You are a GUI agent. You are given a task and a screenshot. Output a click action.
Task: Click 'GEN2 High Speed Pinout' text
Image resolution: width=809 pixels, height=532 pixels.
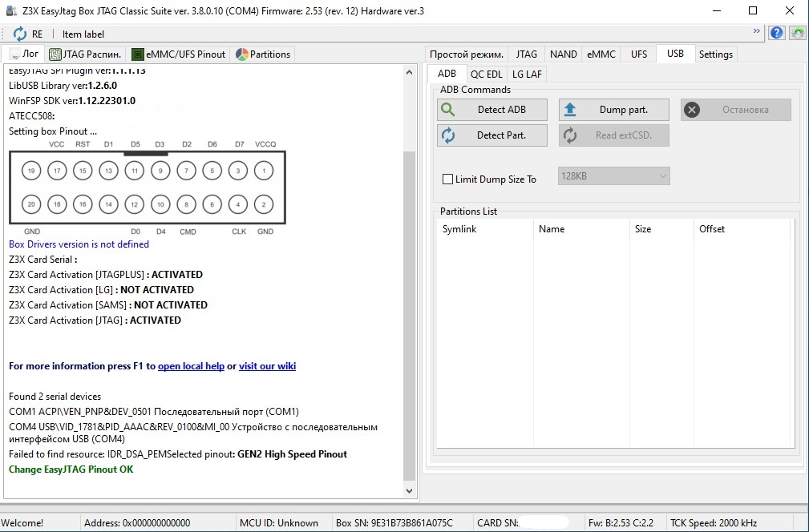(x=292, y=454)
